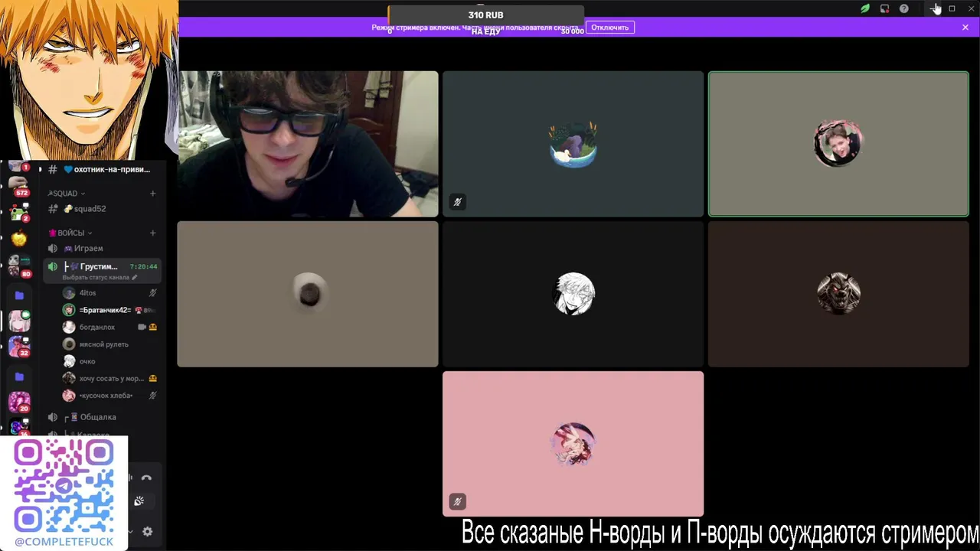Click the camera icon next to богданлох
This screenshot has height=551, width=980.
(142, 327)
